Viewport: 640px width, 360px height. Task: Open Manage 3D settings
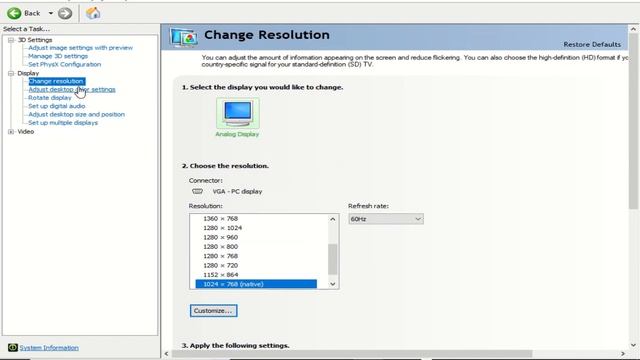point(58,56)
